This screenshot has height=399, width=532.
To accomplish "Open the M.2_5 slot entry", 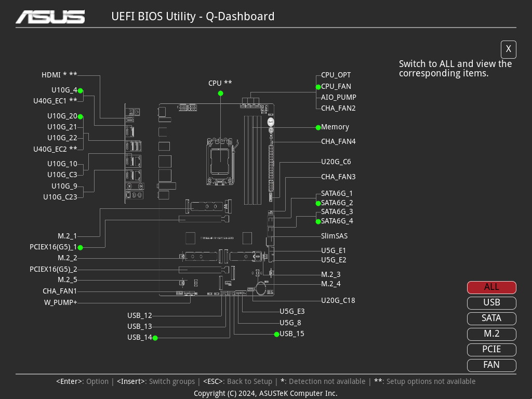I will (67, 280).
